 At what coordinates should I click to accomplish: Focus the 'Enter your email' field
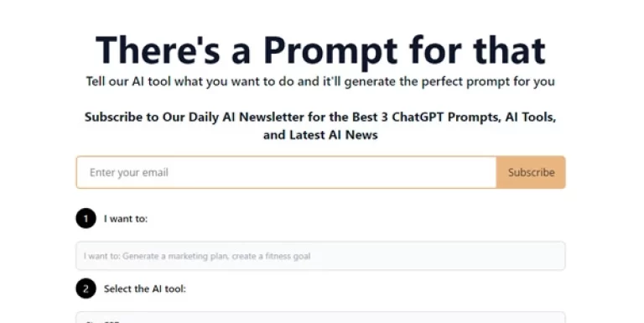(286, 172)
